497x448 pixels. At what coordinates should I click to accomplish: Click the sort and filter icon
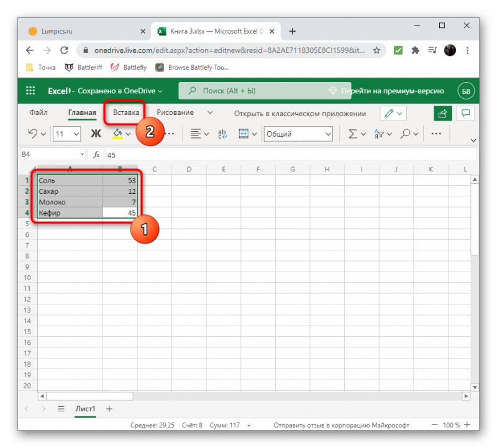[x=379, y=134]
